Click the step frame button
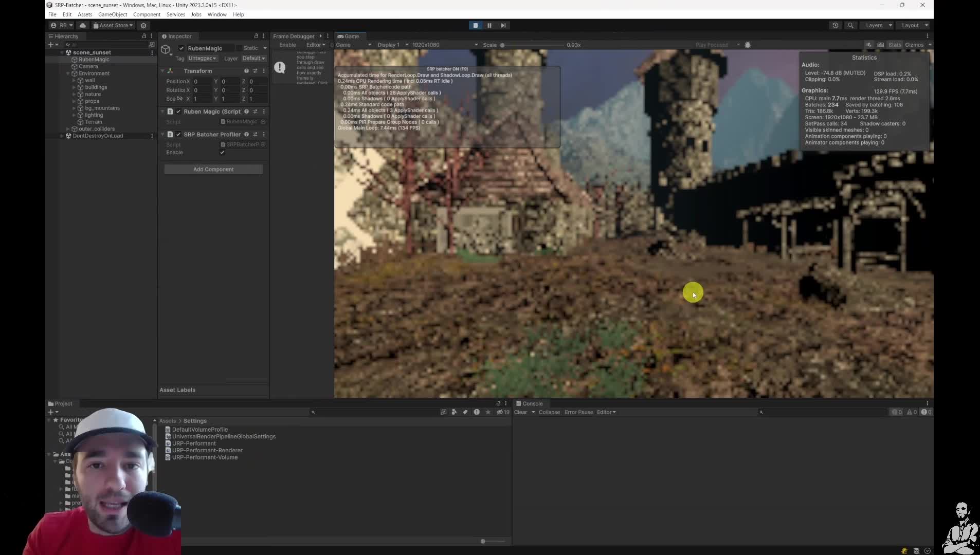This screenshot has height=555, width=980. pyautogui.click(x=503, y=25)
